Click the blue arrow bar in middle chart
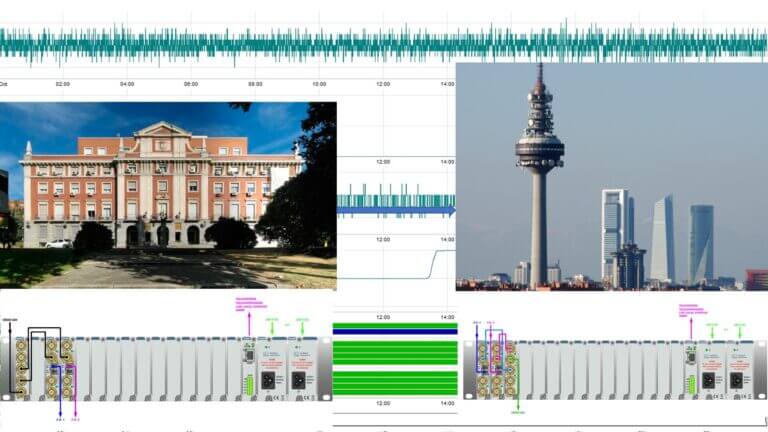Screen dimensions: 768x432 coord(395,212)
